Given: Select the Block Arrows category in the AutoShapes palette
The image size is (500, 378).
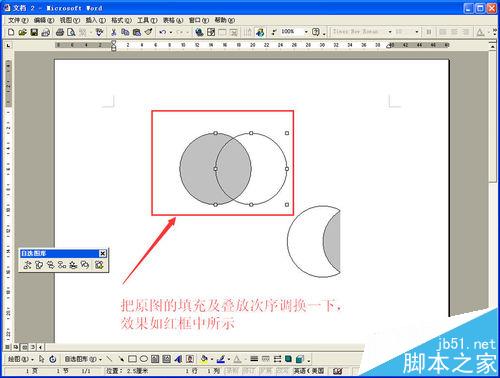Looking at the screenshot, I should pyautogui.click(x=51, y=265).
